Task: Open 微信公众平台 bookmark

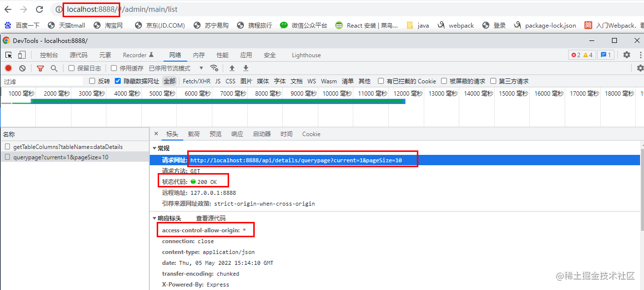Action: (304, 25)
